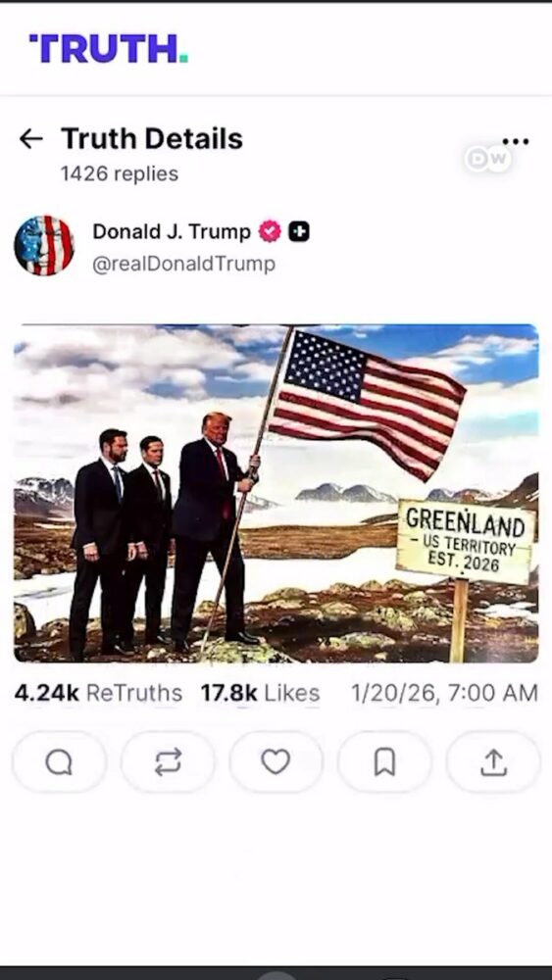The image size is (552, 980).
Task: View the 17.8k Likes list
Action: point(260,693)
